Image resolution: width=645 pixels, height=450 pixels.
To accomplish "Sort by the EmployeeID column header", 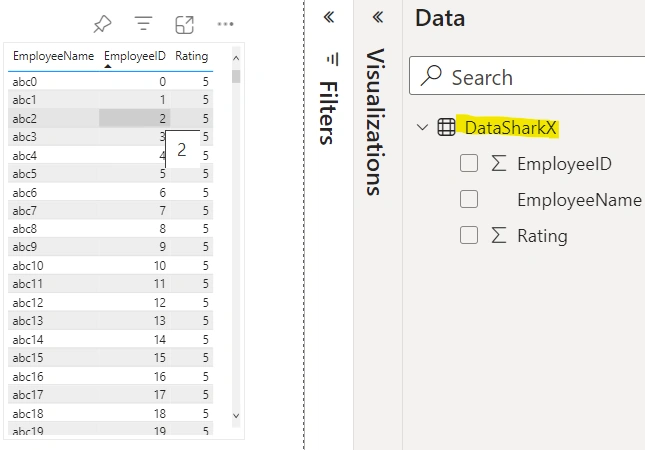I will pyautogui.click(x=135, y=56).
